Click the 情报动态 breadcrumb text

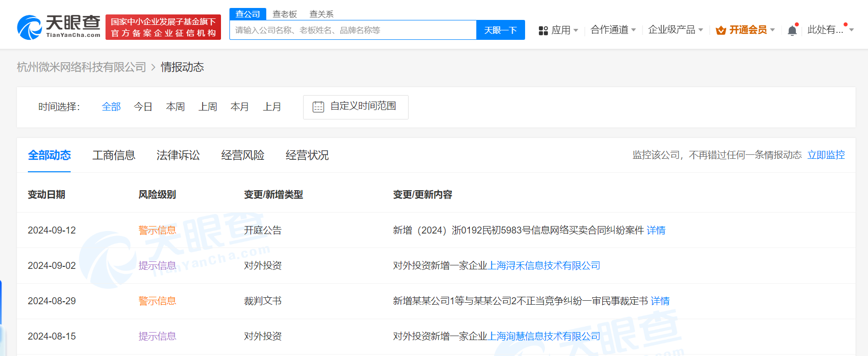(x=182, y=67)
